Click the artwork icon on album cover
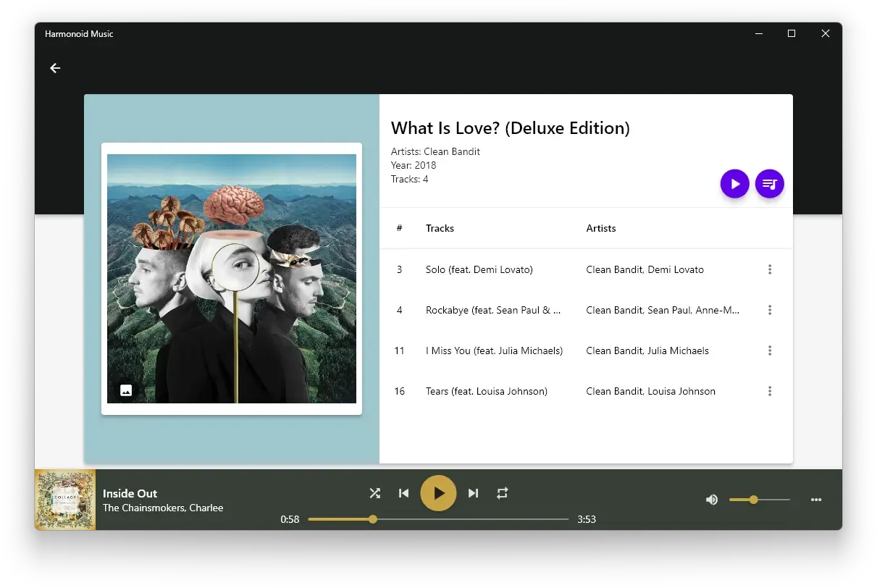The image size is (877, 588). 125,390
